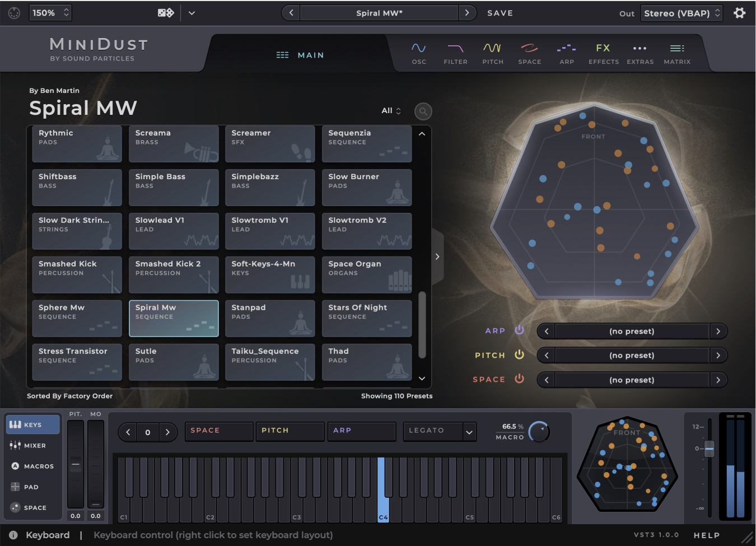This screenshot has width=756, height=546.
Task: Load the Rythmic pads preset
Action: tap(77, 143)
